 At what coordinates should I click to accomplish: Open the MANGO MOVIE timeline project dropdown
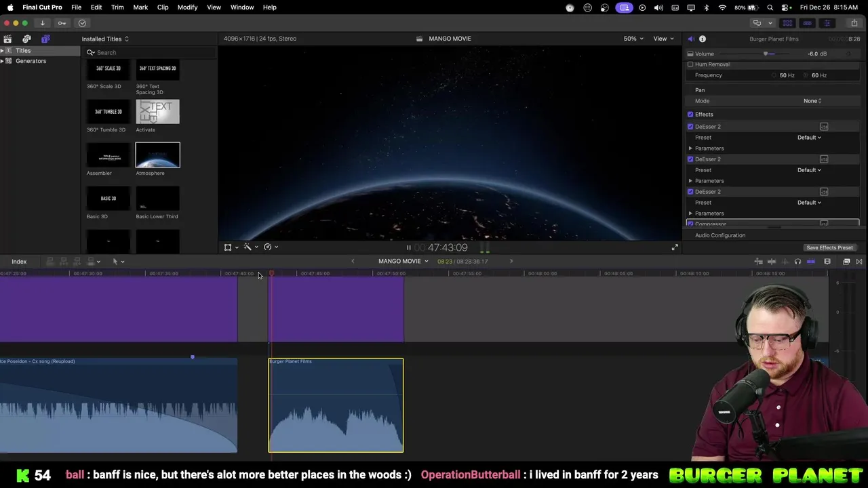[x=403, y=262]
